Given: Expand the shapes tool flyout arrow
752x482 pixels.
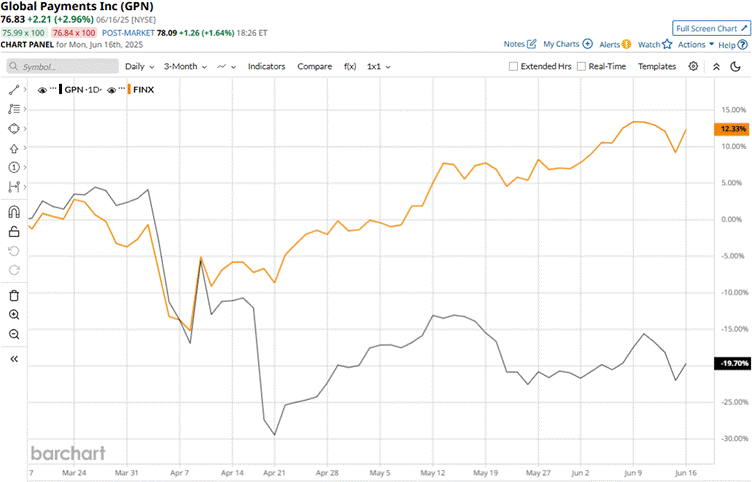Looking at the screenshot, I should [x=25, y=129].
